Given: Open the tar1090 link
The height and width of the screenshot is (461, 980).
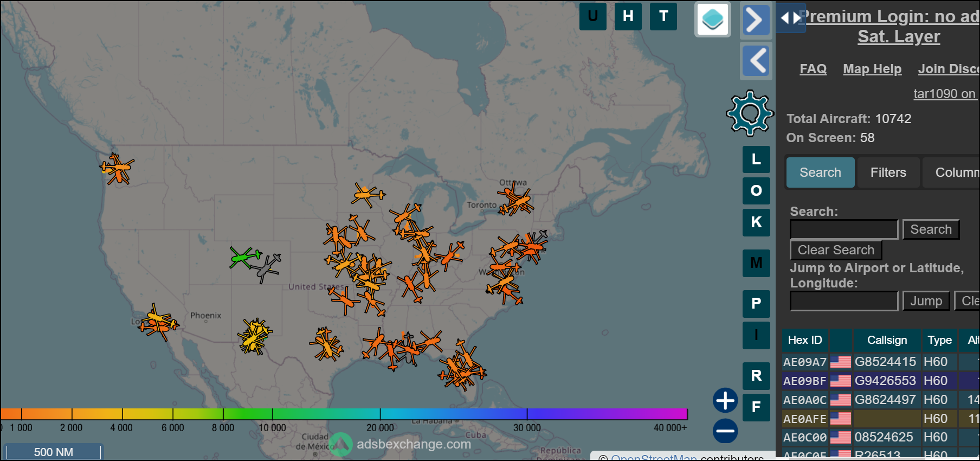Looking at the screenshot, I should (946, 94).
